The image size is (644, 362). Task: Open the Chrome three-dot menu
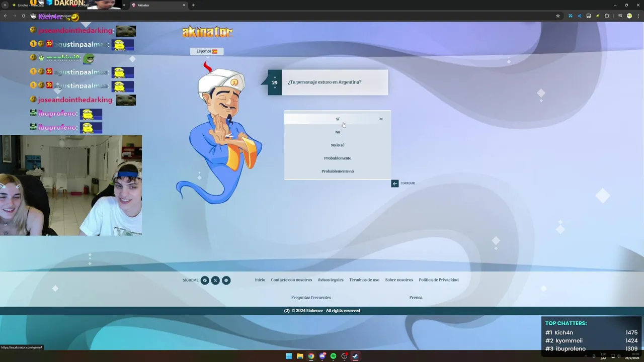pos(638,16)
